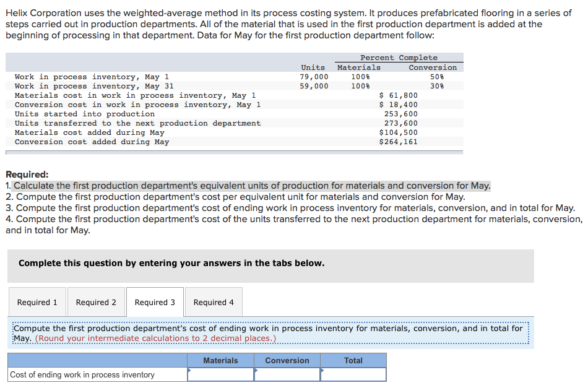Viewport: 588px width, 388px height.
Task: Click the '79,000' units value for May 1
Action: click(x=314, y=77)
